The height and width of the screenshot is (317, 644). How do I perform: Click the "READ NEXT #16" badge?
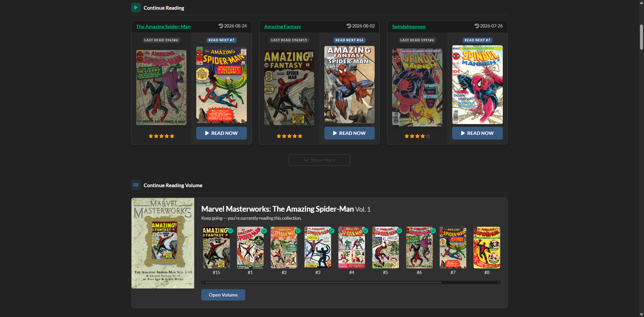(350, 40)
